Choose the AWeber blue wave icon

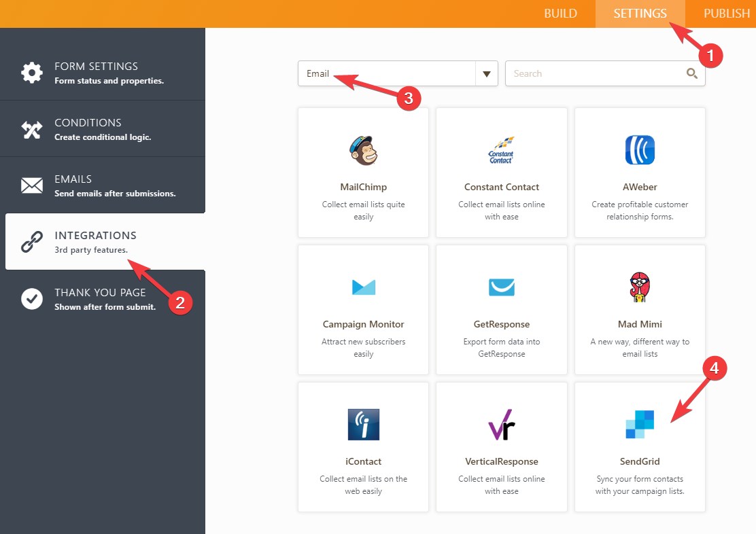point(640,151)
